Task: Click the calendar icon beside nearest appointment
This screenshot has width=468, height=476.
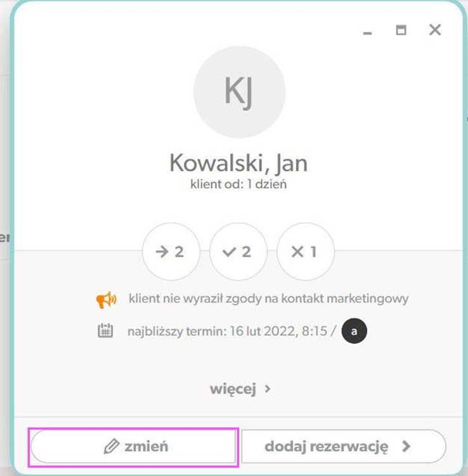Action: pos(105,331)
